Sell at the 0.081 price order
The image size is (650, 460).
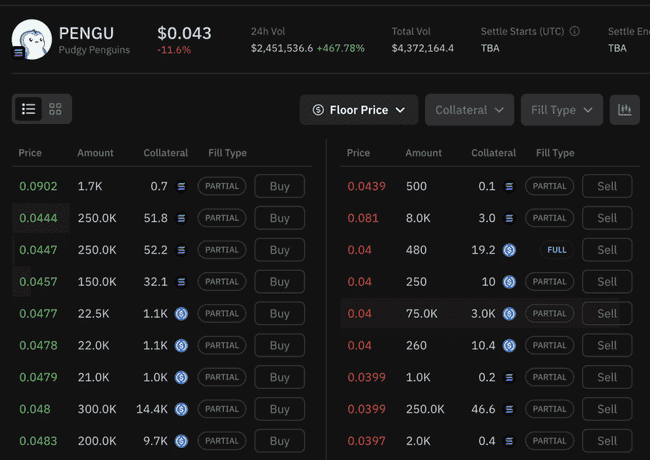point(607,218)
